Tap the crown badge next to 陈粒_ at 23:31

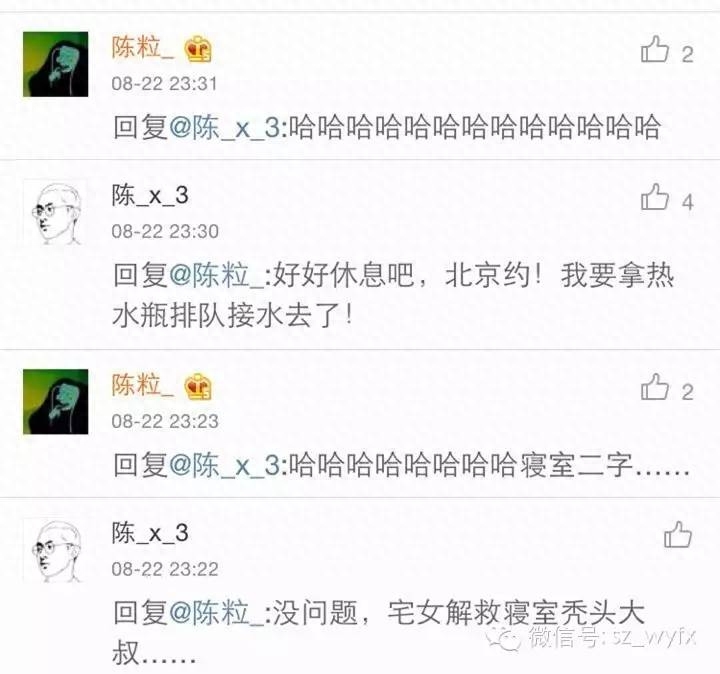(198, 49)
